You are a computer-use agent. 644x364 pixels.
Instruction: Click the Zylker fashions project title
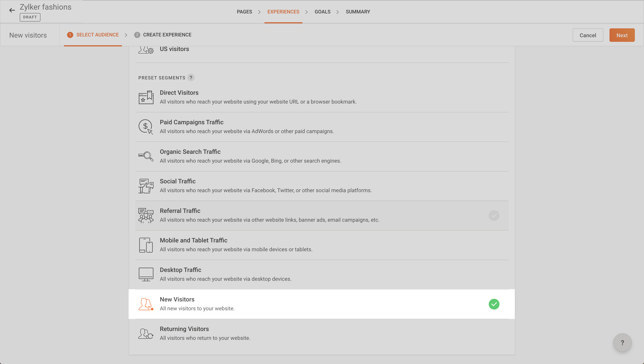tap(45, 7)
